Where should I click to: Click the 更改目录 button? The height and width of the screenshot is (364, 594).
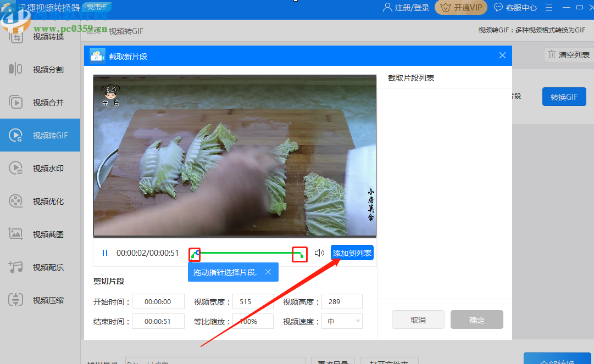(332, 361)
